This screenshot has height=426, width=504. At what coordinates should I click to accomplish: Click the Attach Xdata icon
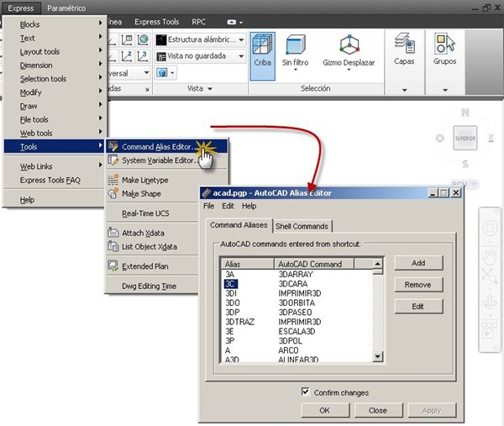113,233
